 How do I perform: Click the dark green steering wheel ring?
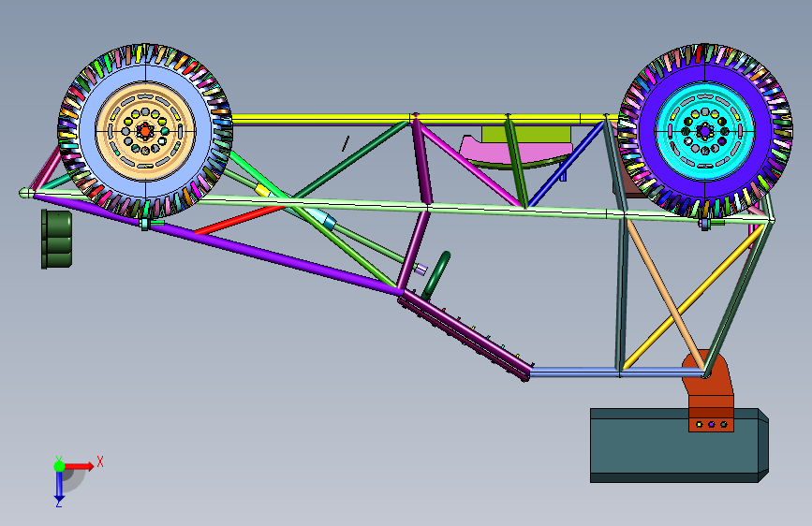point(436,274)
